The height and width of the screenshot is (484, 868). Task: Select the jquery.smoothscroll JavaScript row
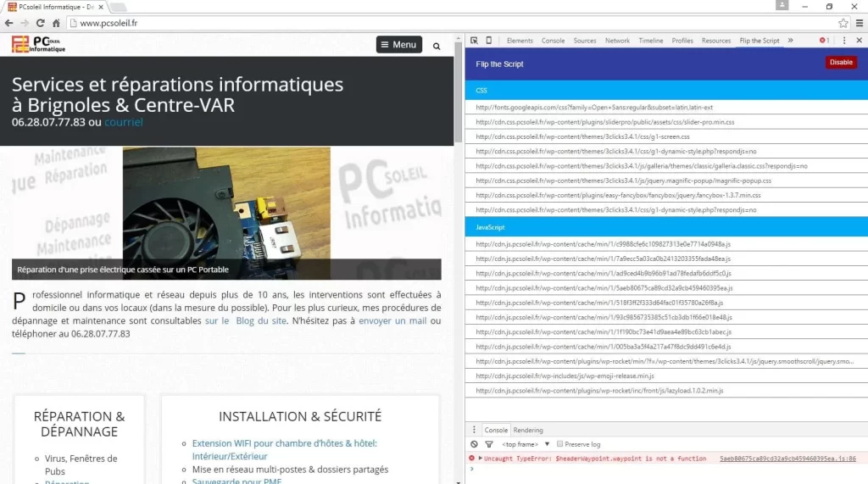tap(666, 361)
